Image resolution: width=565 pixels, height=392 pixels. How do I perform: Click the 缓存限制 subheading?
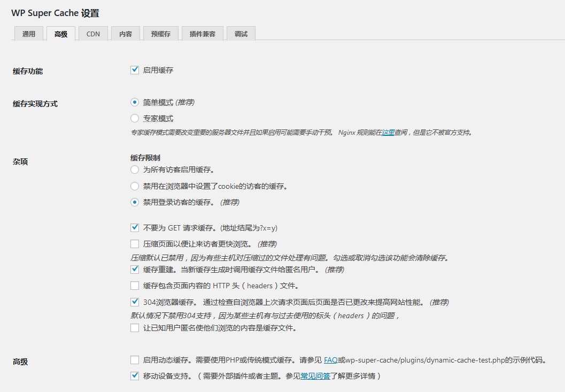click(x=145, y=158)
